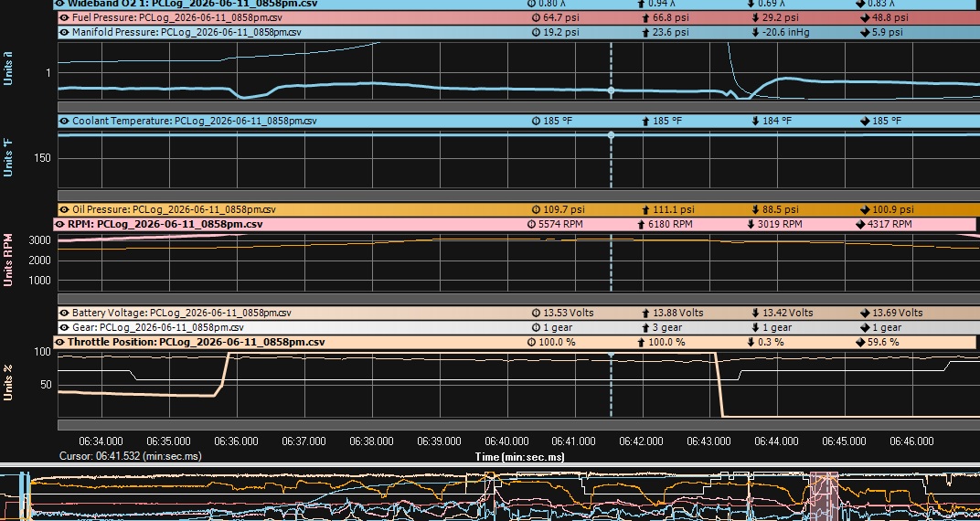Click the average diamond icon beside 4317 RPM
Image resolution: width=980 pixels, height=521 pixels.
pyautogui.click(x=860, y=224)
